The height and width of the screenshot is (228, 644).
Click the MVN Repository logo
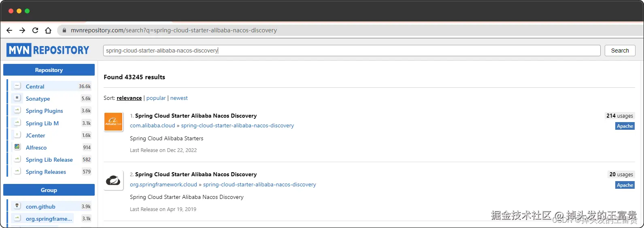pyautogui.click(x=48, y=50)
